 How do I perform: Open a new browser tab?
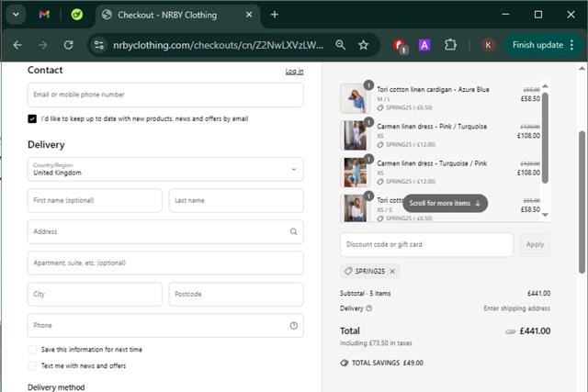coord(275,15)
